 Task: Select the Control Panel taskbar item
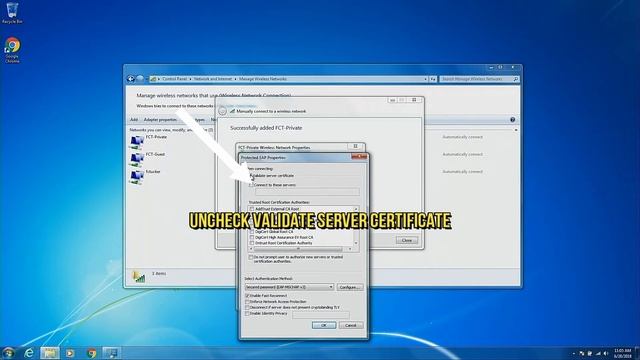111,353
